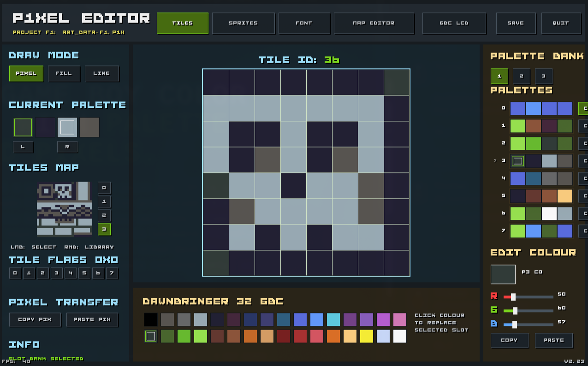Toggle tile flag 1
This screenshot has width=588, height=366.
(29, 273)
